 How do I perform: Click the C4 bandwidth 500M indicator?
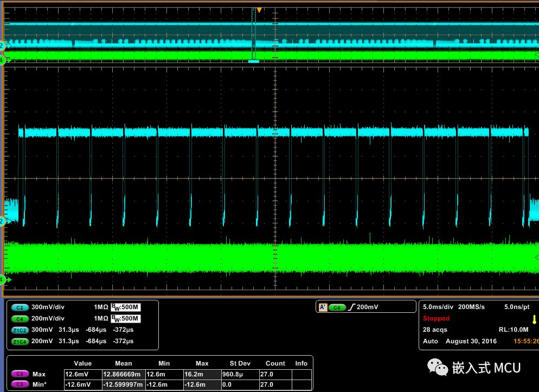click(125, 318)
